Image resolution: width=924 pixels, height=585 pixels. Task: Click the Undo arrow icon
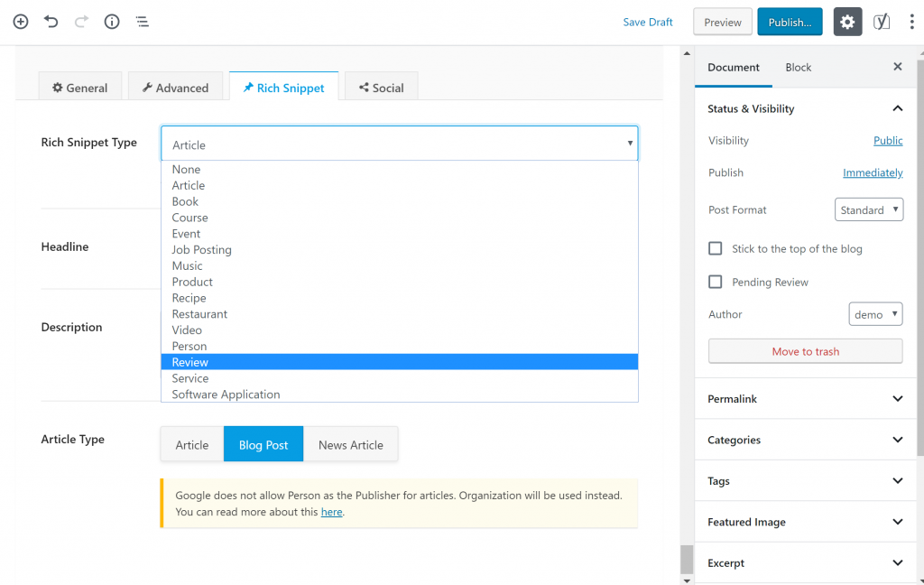tap(51, 22)
